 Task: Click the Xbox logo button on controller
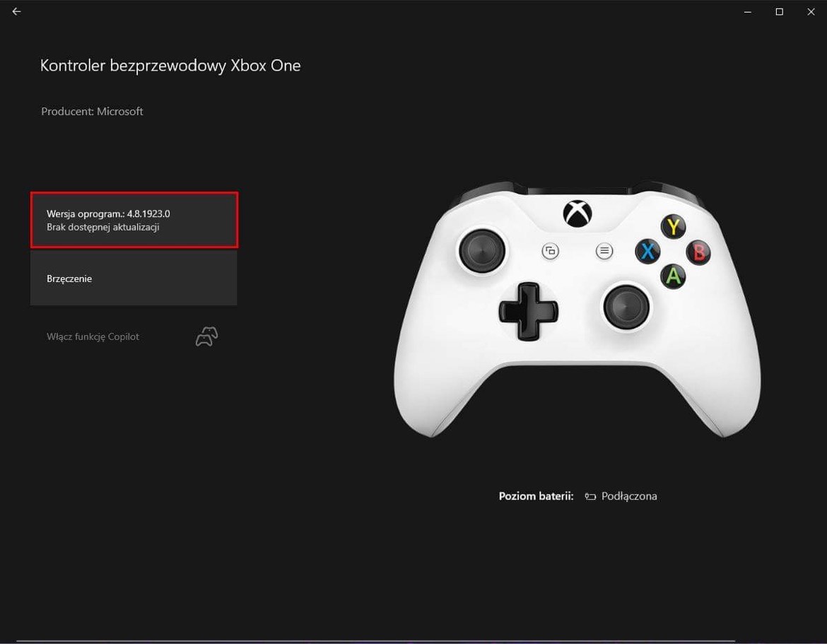(577, 213)
